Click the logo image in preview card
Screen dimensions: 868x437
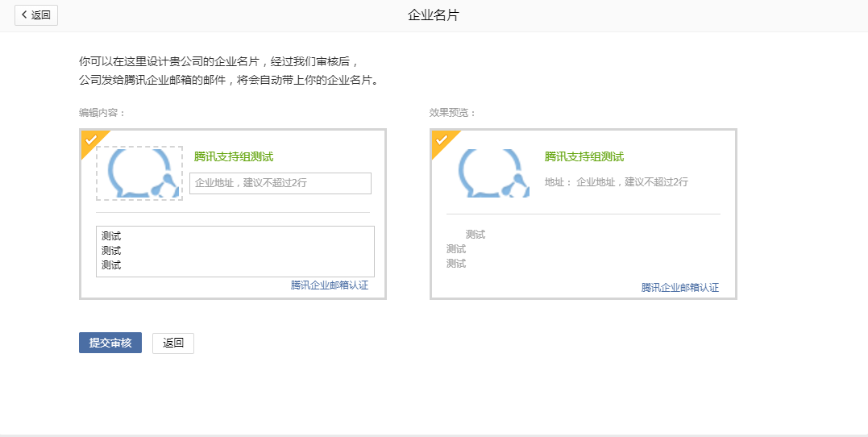click(x=492, y=173)
